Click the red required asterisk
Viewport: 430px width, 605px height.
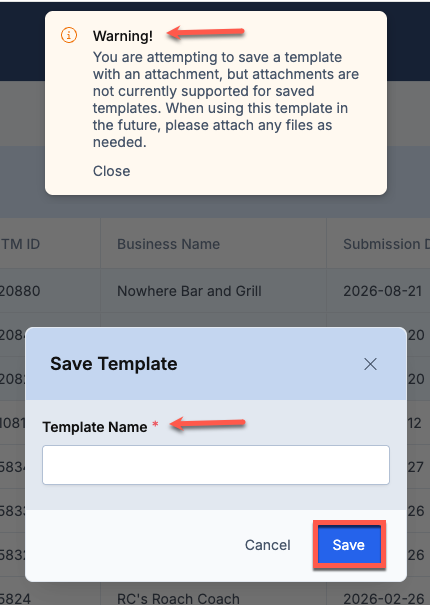pos(155,424)
